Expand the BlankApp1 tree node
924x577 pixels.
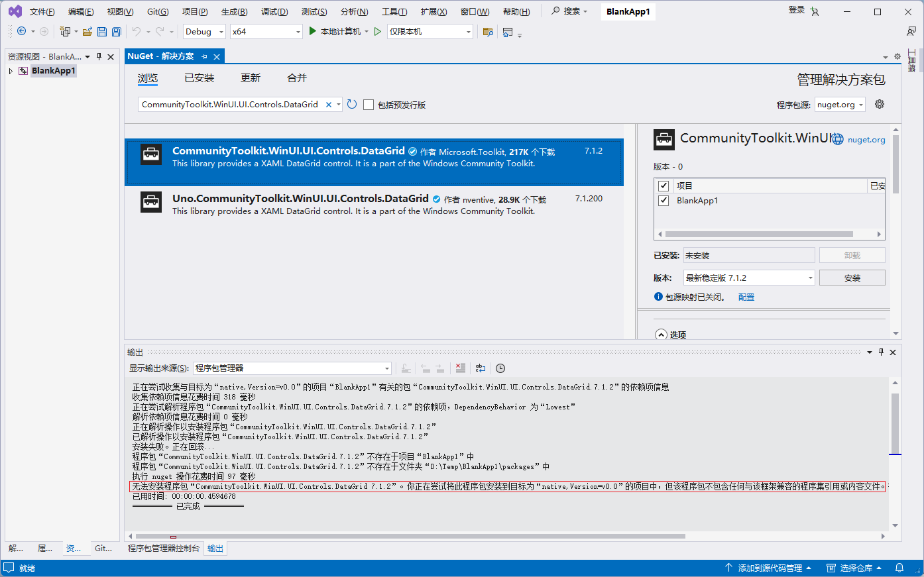11,71
